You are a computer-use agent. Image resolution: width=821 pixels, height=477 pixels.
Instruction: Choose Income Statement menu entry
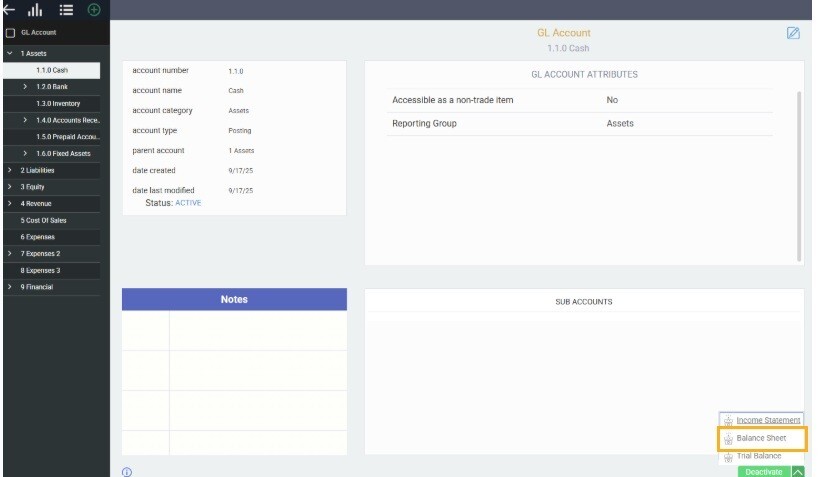click(768, 420)
